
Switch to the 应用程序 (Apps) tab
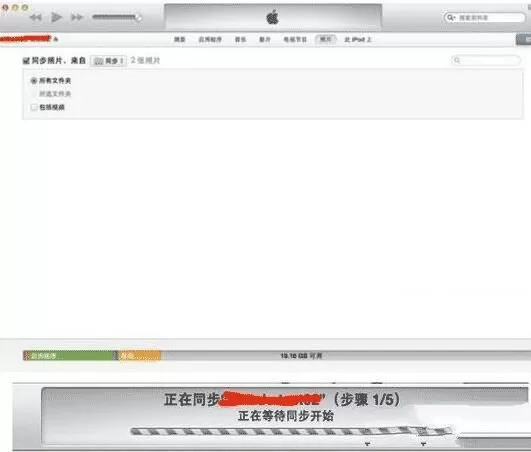pyautogui.click(x=210, y=40)
